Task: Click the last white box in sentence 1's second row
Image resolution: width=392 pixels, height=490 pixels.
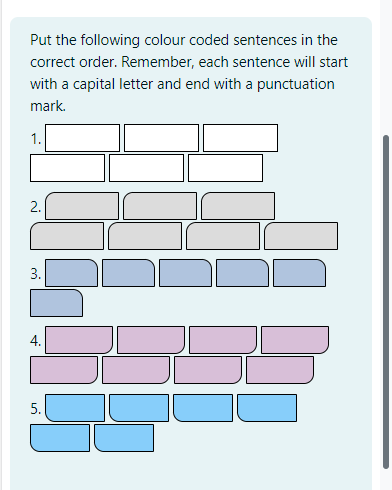Action: click(x=225, y=168)
